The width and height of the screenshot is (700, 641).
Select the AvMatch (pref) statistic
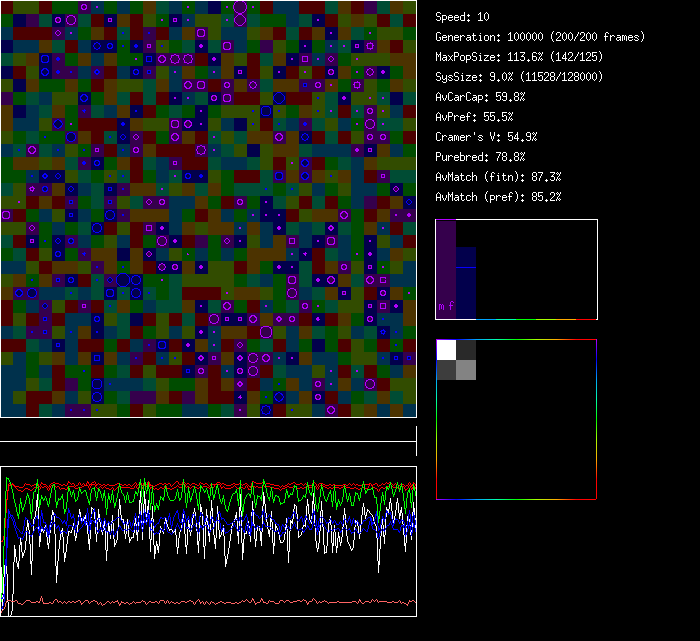click(x=498, y=197)
